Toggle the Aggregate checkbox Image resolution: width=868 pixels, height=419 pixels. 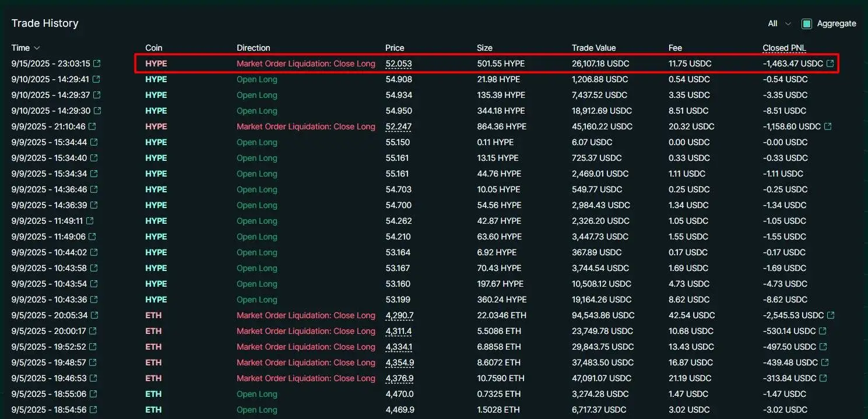click(x=806, y=23)
